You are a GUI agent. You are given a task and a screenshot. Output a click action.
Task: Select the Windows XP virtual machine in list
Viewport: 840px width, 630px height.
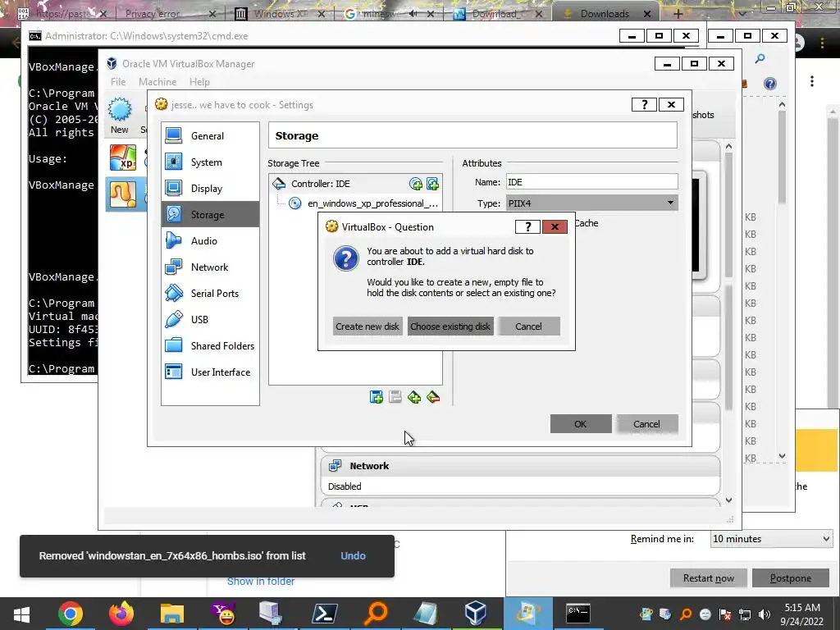coord(123,157)
